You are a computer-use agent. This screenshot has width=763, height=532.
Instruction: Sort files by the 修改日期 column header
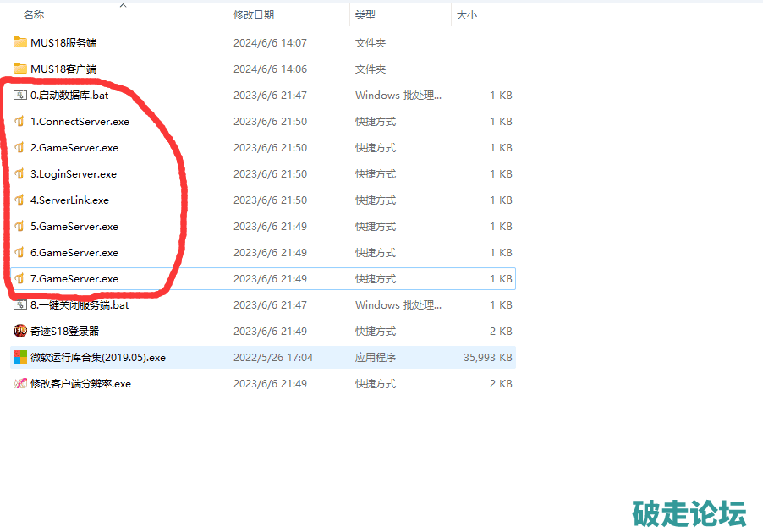254,15
